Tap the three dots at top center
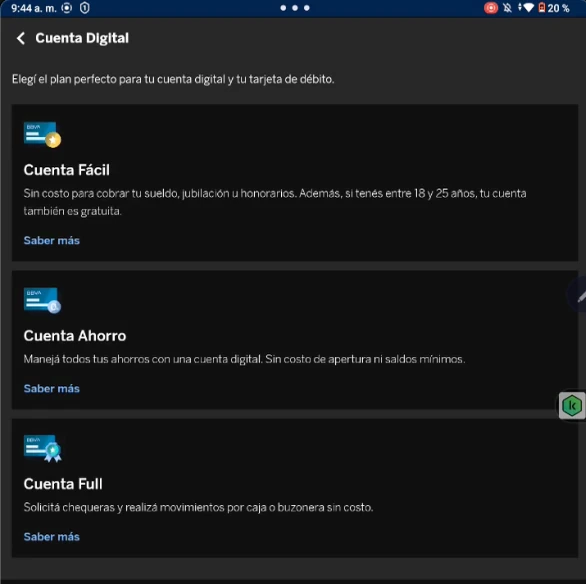The image size is (586, 584). coord(295,8)
